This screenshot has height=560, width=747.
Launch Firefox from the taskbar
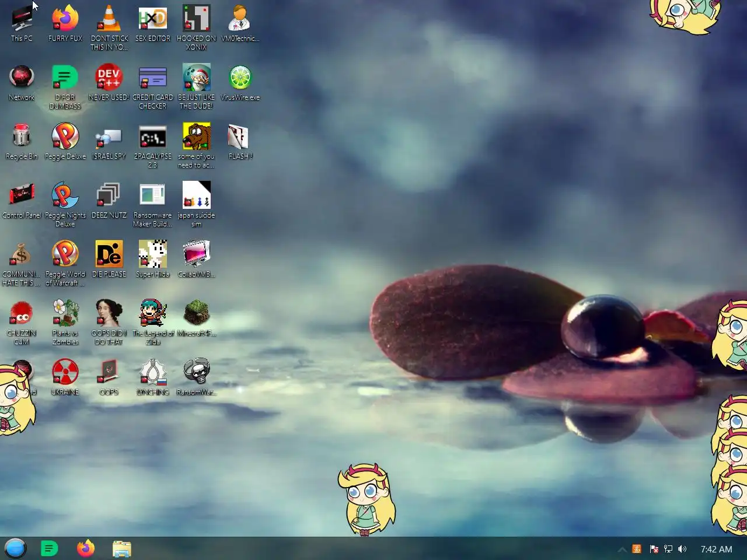(86, 548)
